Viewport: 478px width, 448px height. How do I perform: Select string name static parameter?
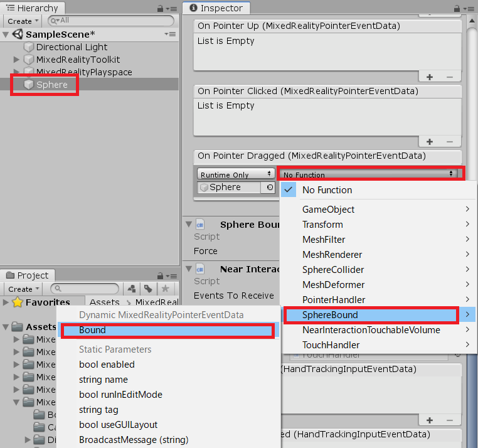point(169,380)
